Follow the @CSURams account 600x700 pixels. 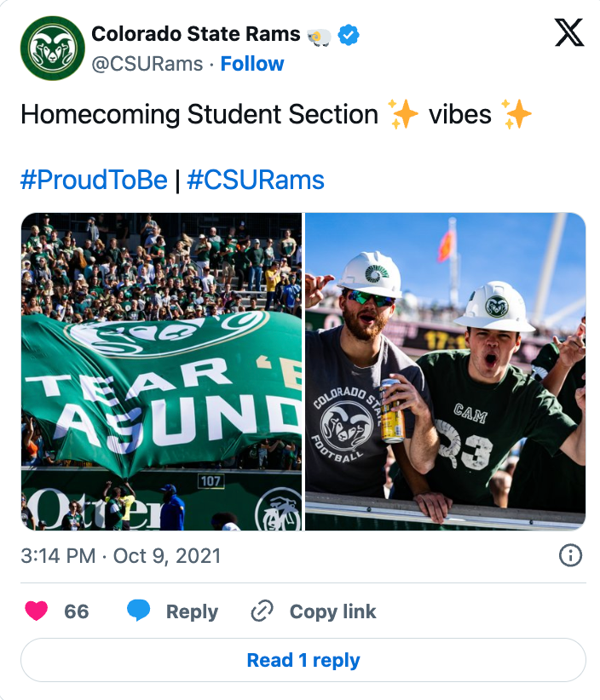pyautogui.click(x=252, y=64)
